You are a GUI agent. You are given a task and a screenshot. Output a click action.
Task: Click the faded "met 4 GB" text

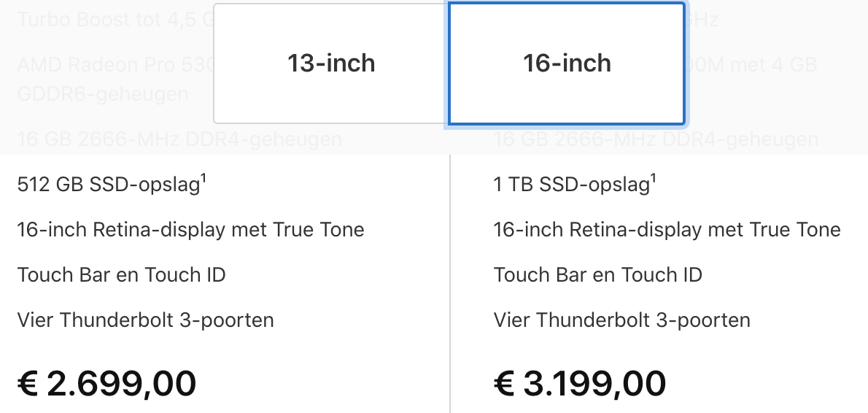coord(775,65)
